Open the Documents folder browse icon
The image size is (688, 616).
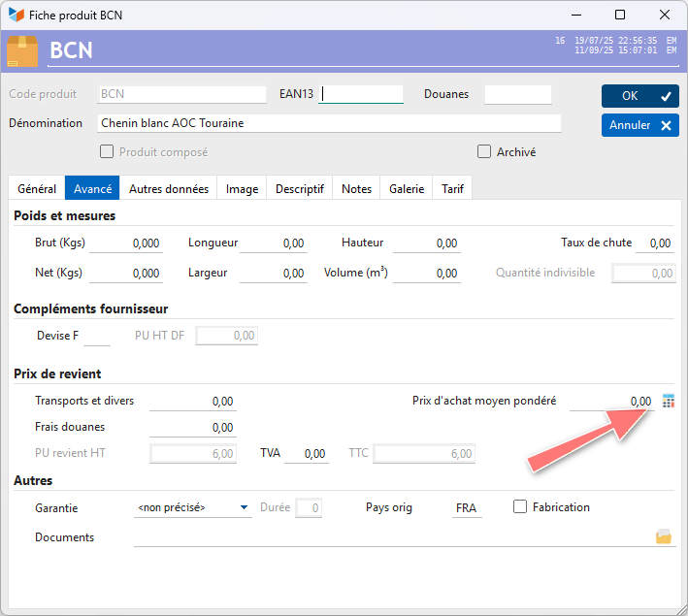tap(664, 536)
